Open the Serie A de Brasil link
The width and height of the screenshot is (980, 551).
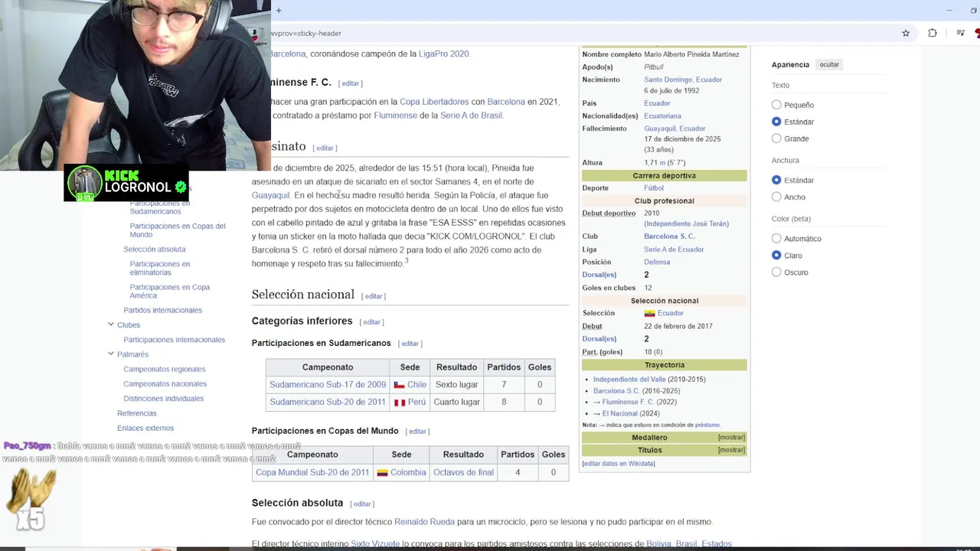point(472,116)
